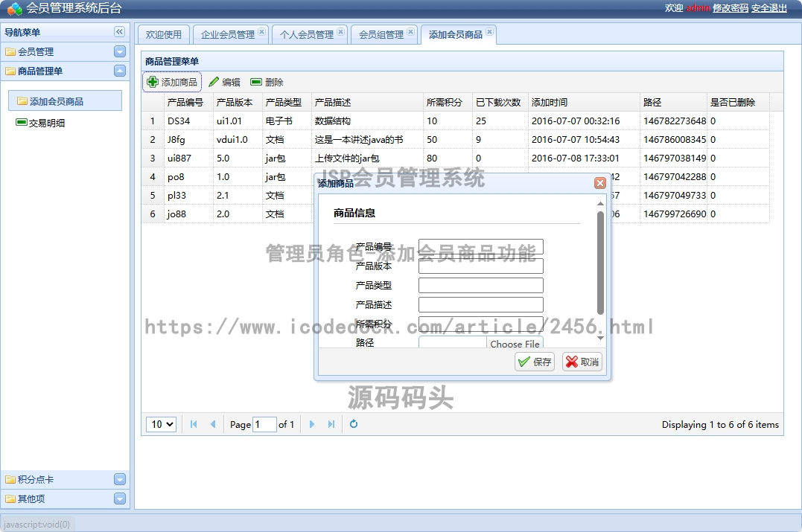This screenshot has height=532, width=802.
Task: Close the 会员组管理 tab
Action: click(x=411, y=32)
